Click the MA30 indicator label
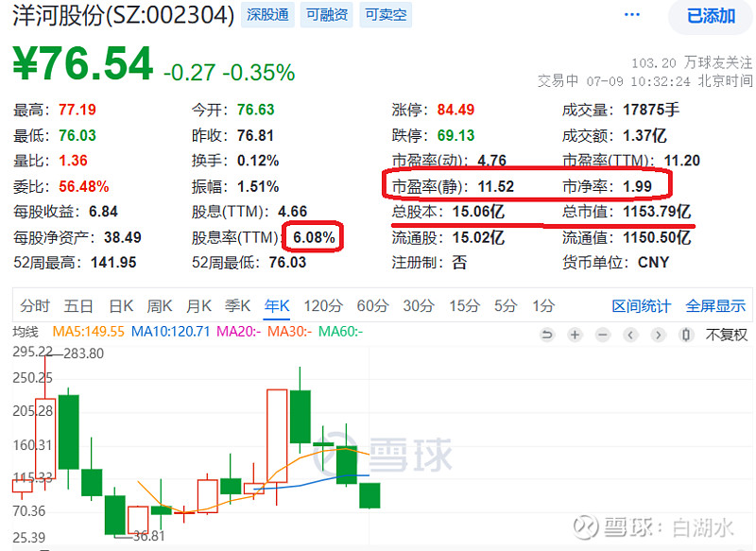 coord(289,332)
